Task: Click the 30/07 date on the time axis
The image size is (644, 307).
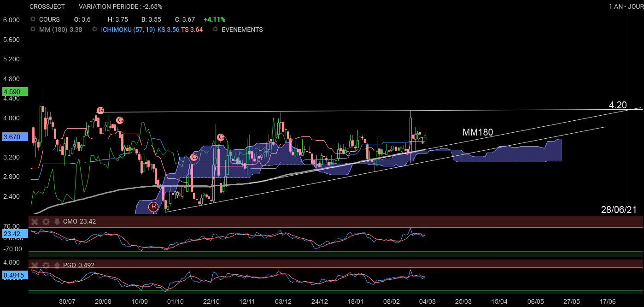Action: [67, 301]
